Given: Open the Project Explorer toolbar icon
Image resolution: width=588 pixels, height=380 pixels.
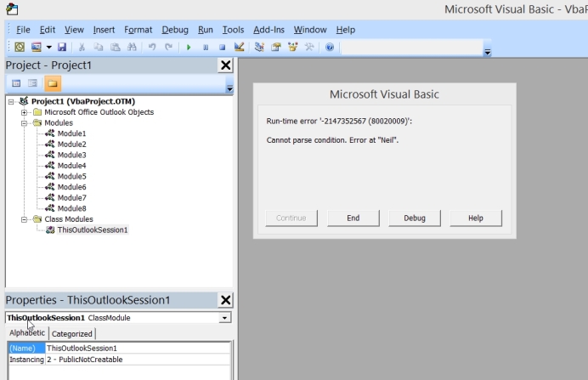Looking at the screenshot, I should pyautogui.click(x=259, y=47).
